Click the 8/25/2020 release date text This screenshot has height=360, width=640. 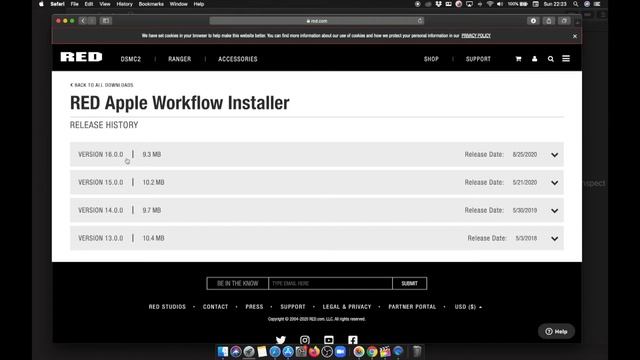[525, 155]
